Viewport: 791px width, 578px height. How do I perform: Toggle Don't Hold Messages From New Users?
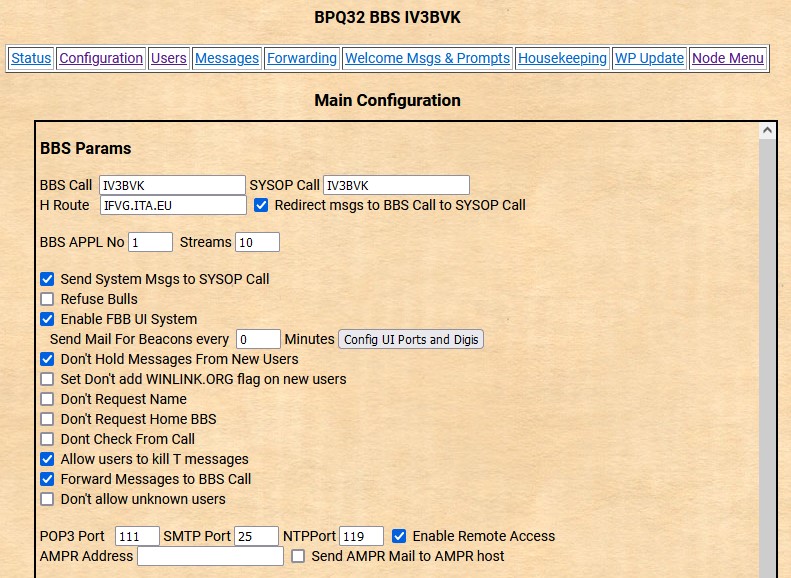click(x=47, y=359)
